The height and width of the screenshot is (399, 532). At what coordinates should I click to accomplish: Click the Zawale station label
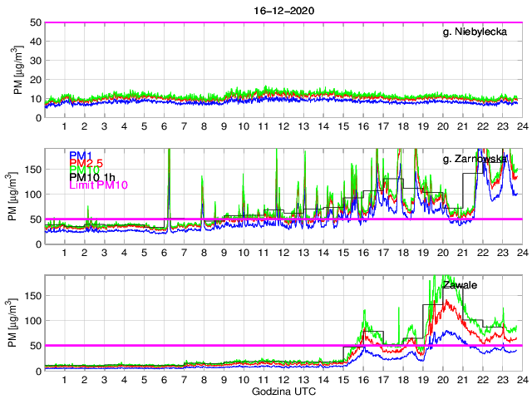(461, 285)
